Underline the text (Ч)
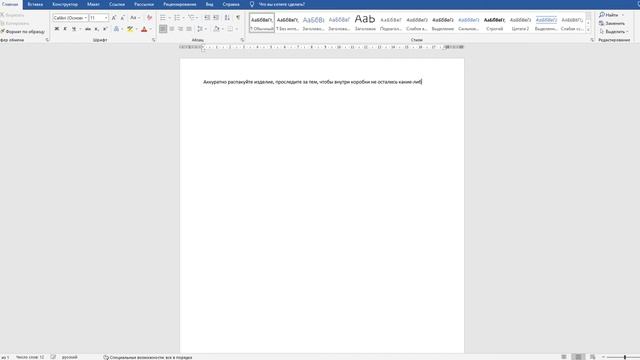Viewport: 640px width, 360px height. [x=74, y=29]
